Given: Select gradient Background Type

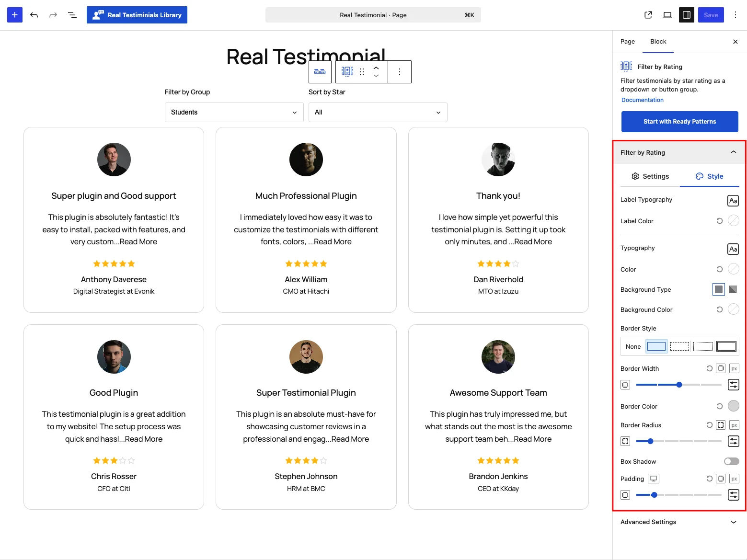Looking at the screenshot, I should [x=733, y=289].
